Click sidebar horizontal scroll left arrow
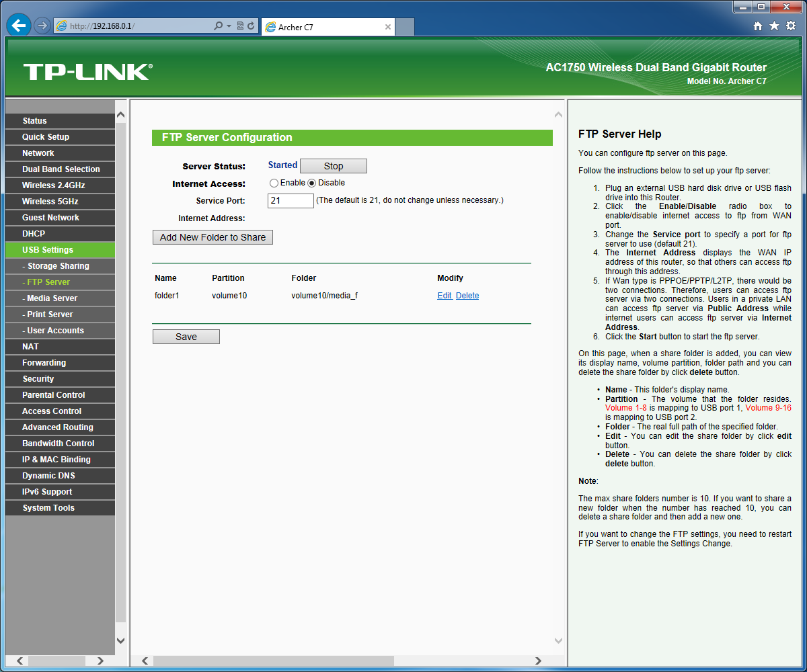Image resolution: width=807 pixels, height=672 pixels. tap(20, 661)
